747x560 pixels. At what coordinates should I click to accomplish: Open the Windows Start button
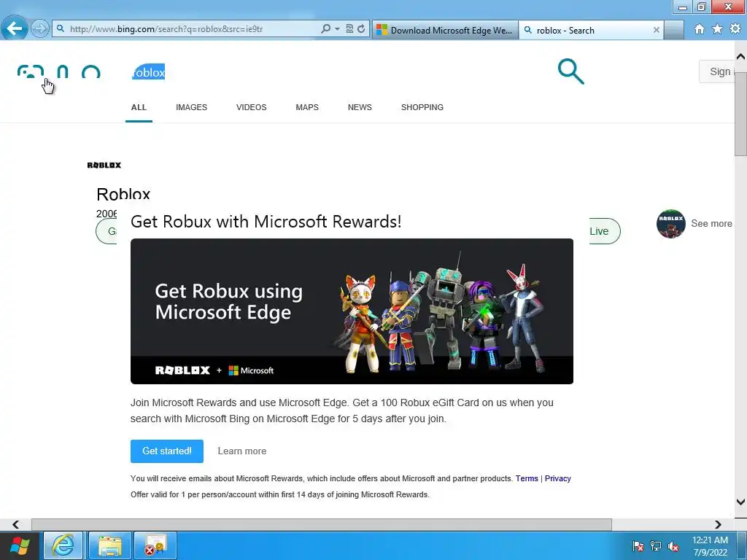pos(20,546)
